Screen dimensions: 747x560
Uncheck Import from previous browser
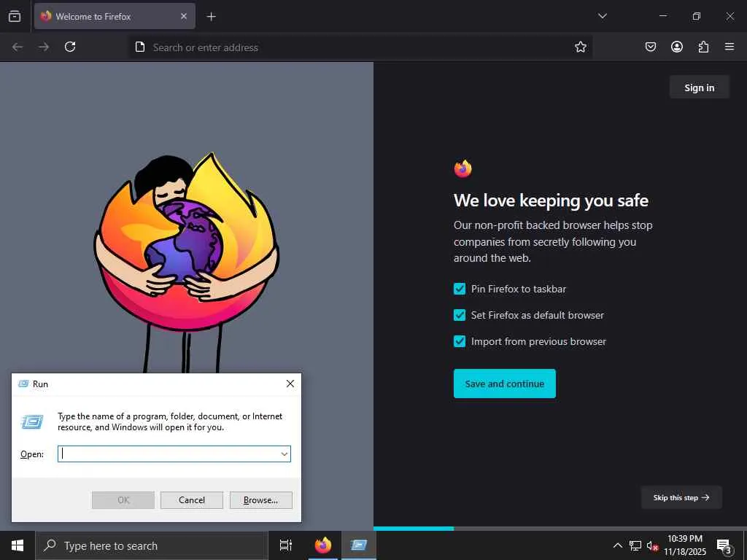[460, 341]
